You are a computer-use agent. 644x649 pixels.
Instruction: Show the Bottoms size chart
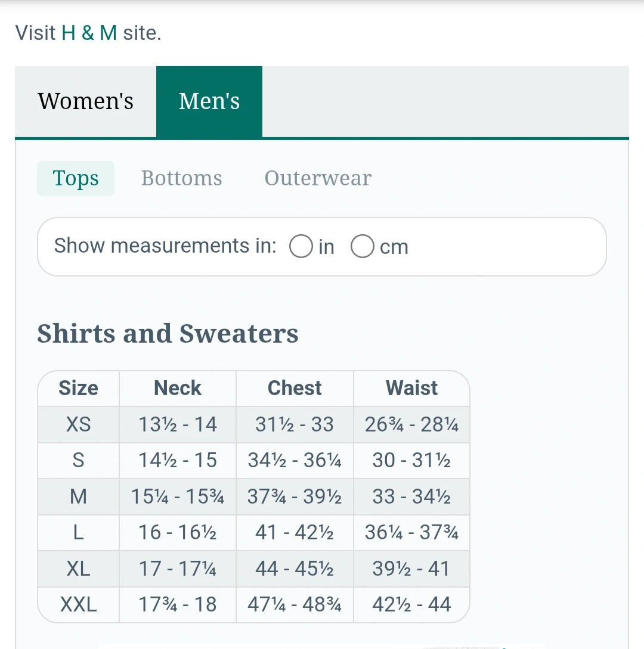(181, 178)
